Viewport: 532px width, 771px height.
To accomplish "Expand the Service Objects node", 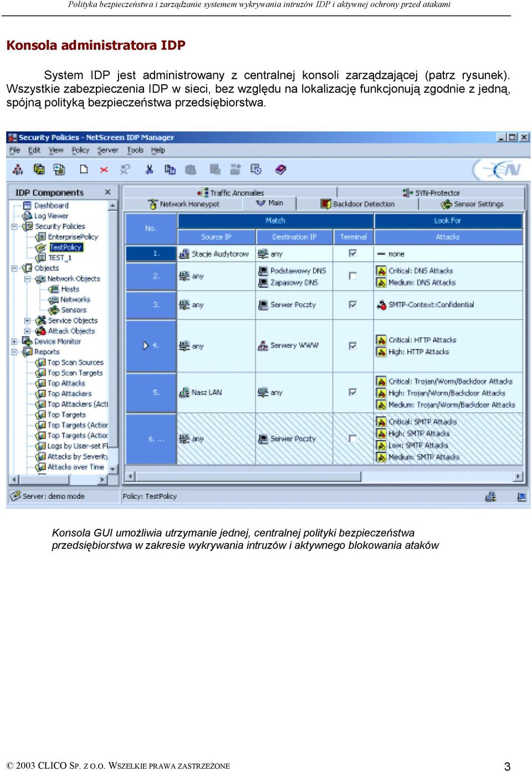I will click(x=27, y=321).
